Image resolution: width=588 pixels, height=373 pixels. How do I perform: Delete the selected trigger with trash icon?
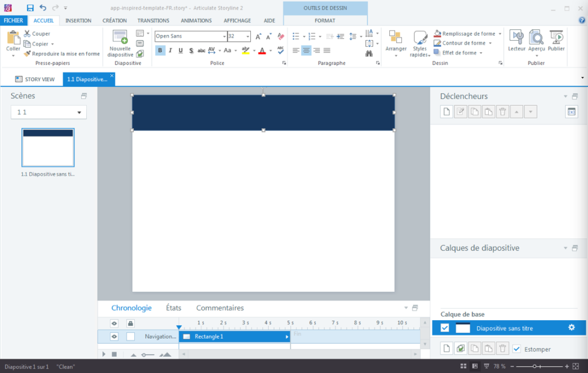point(502,111)
